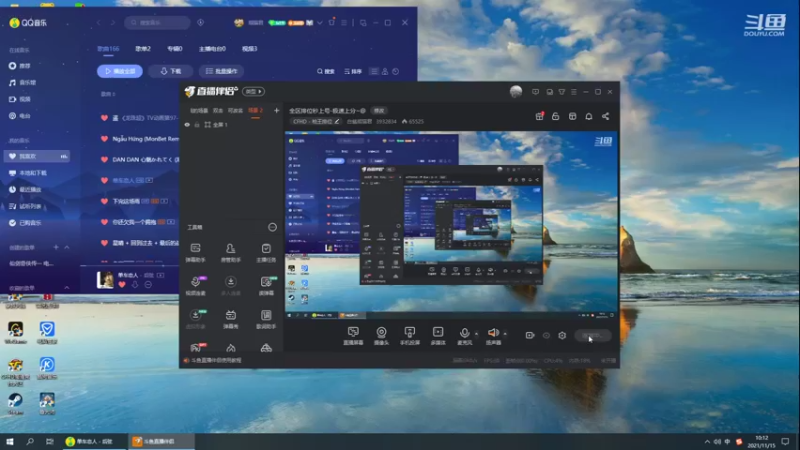Open 排序 sort options in QQ音乐
This screenshot has height=450, width=800.
353,71
